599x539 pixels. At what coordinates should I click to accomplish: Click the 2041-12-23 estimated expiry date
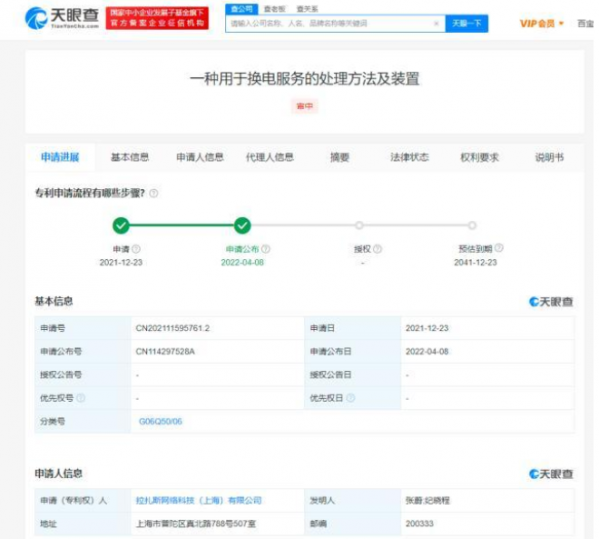point(476,262)
